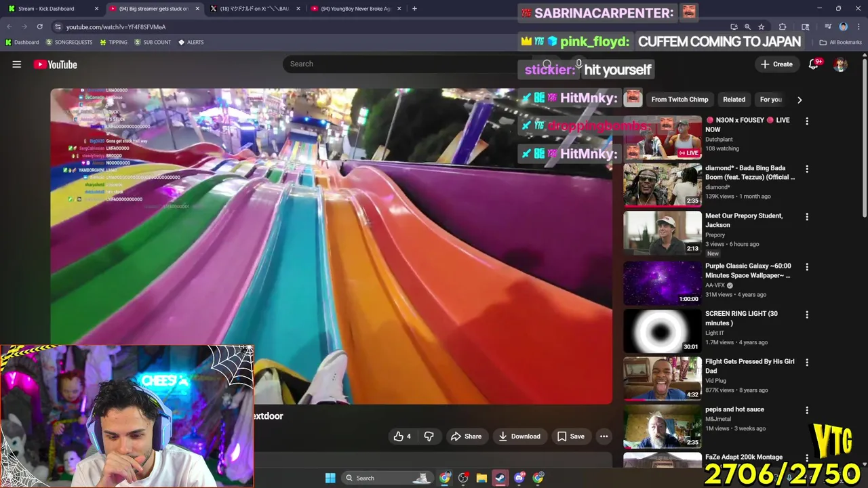868x488 pixels.
Task: Open 'TIPPING' bookmark
Action: (x=113, y=42)
